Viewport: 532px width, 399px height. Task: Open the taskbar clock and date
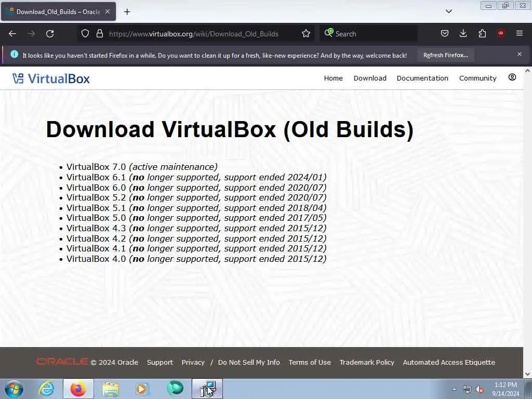506,389
